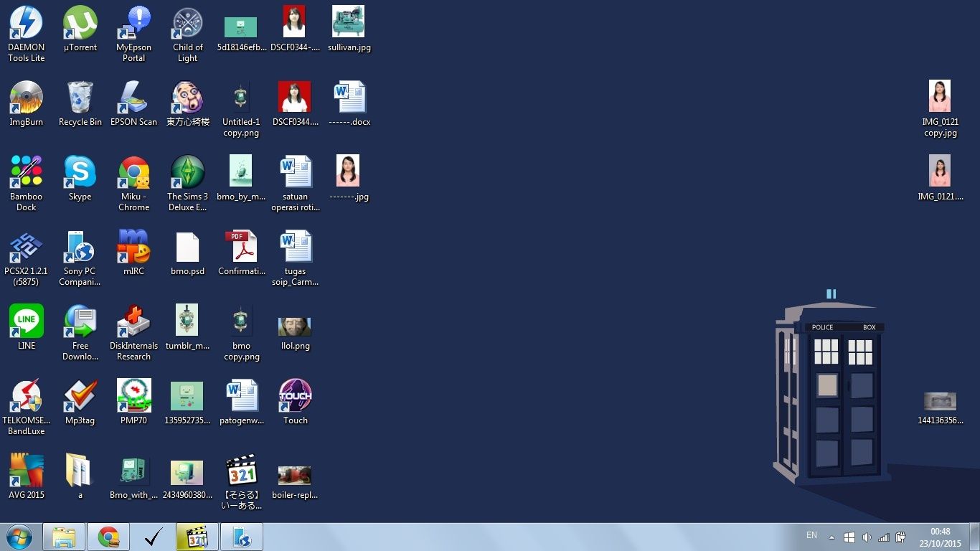The height and width of the screenshot is (551, 980).
Task: Select the 2434960380 image file
Action: click(188, 480)
